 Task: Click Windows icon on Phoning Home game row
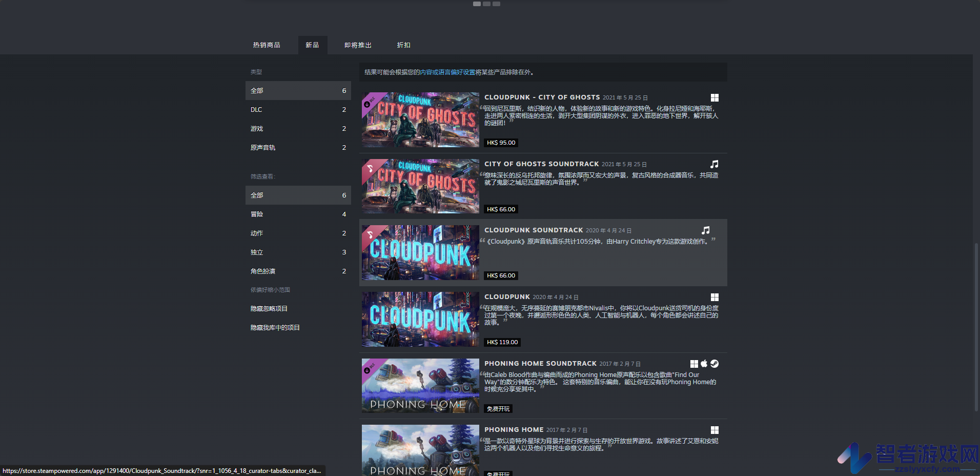point(714,430)
